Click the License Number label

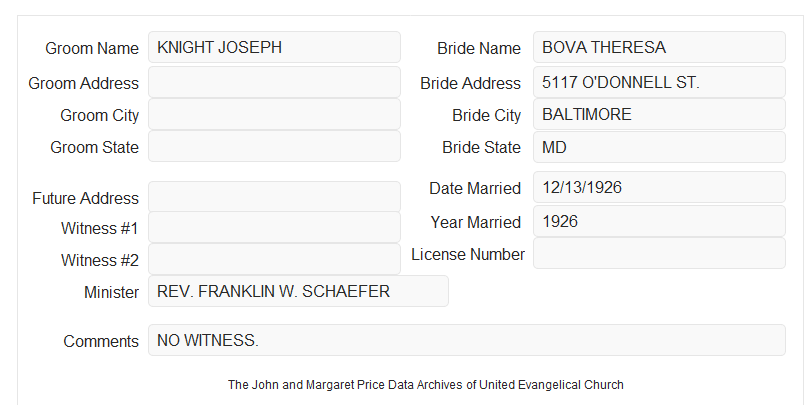[468, 255]
